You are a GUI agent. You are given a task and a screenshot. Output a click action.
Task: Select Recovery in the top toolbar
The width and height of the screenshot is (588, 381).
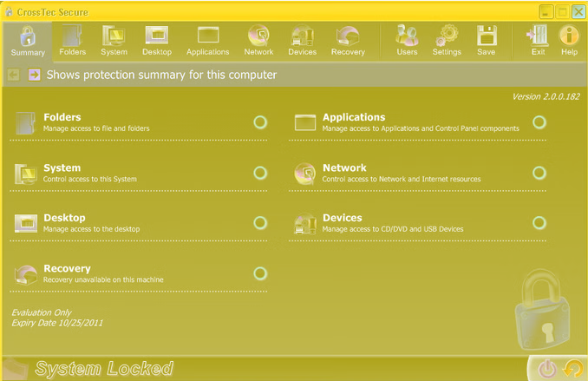click(x=348, y=41)
